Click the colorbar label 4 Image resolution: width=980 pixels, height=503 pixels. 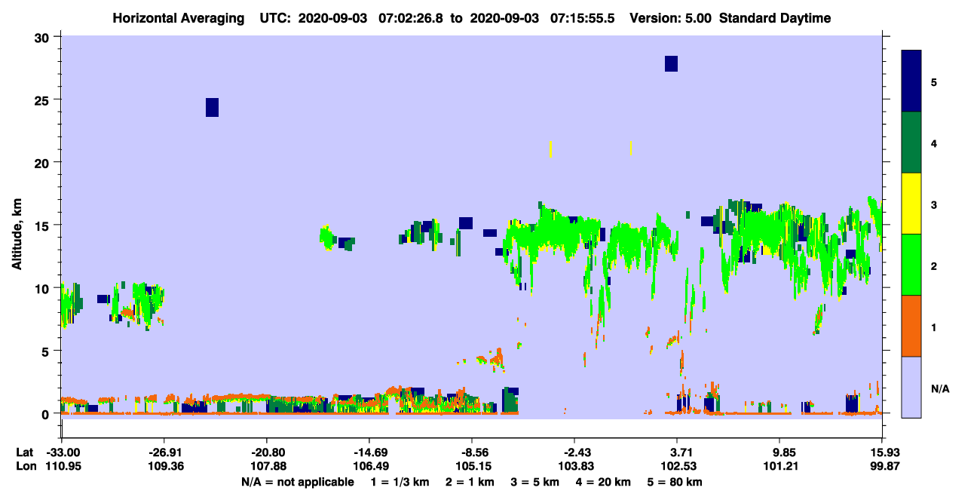[933, 143]
